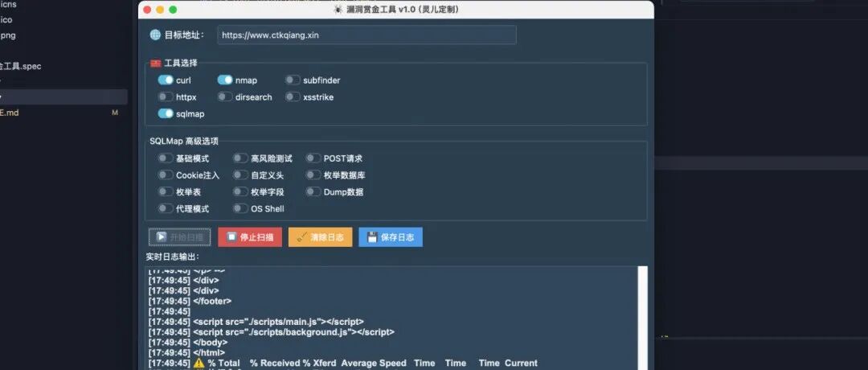868x370 pixels.
Task: Enable the xsstrike tool switch
Action: (293, 97)
